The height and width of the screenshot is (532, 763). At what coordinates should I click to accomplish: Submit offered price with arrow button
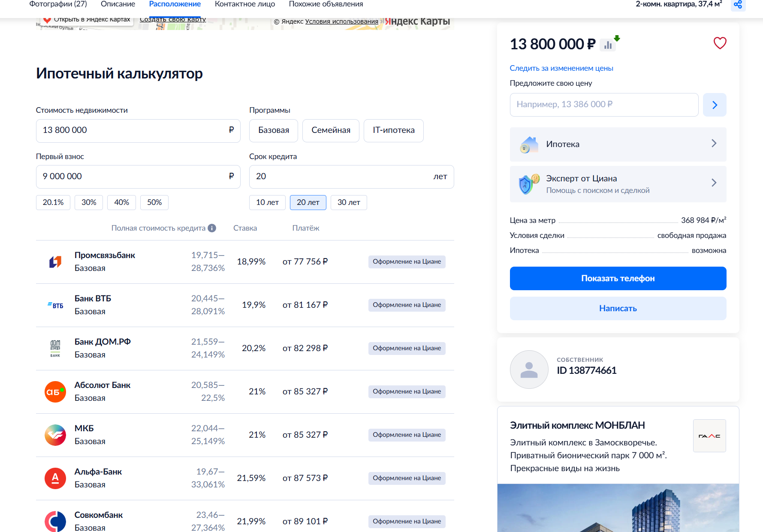pyautogui.click(x=715, y=105)
